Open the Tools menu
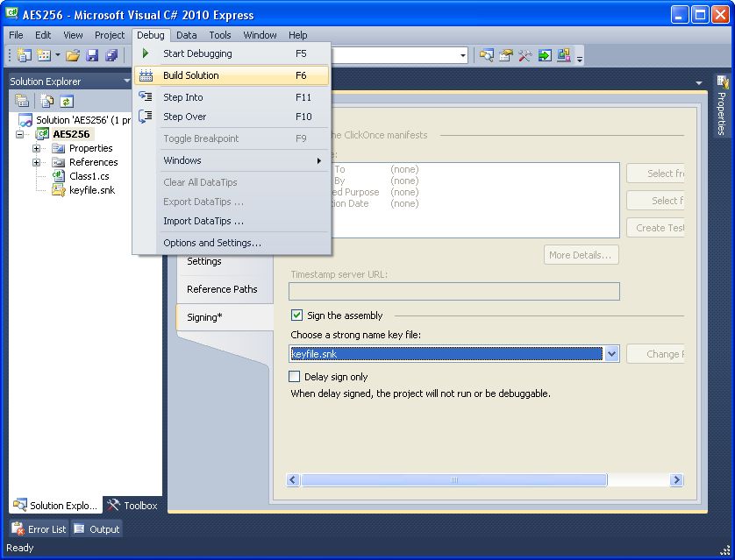 pos(220,35)
